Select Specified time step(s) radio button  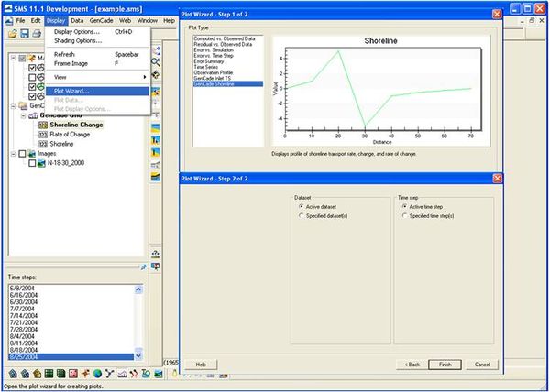404,216
